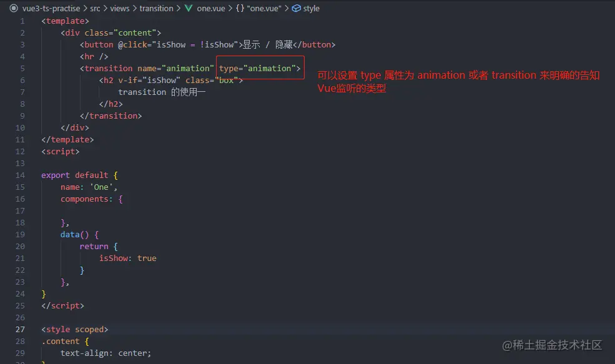615x364 pixels.
Task: Click the 'components:' property
Action: (x=86, y=199)
